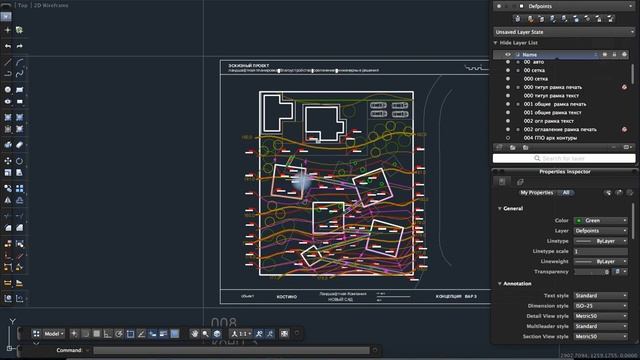Select the Array tool grid icon
The width and height of the screenshot is (640, 360).
point(20,189)
